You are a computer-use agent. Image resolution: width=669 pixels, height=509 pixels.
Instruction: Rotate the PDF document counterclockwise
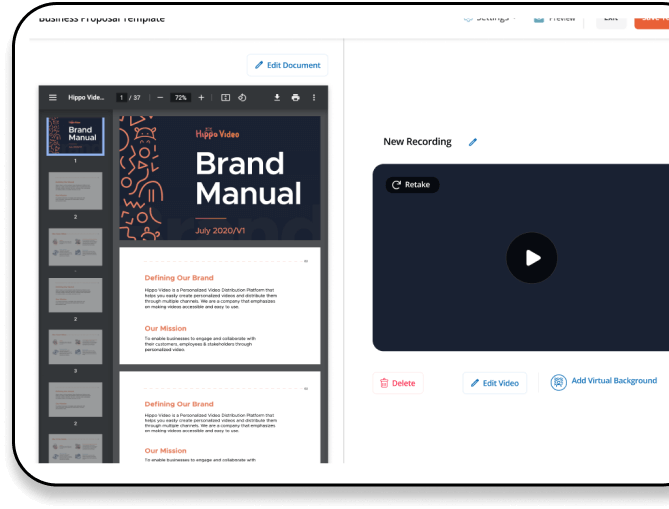coord(242,98)
